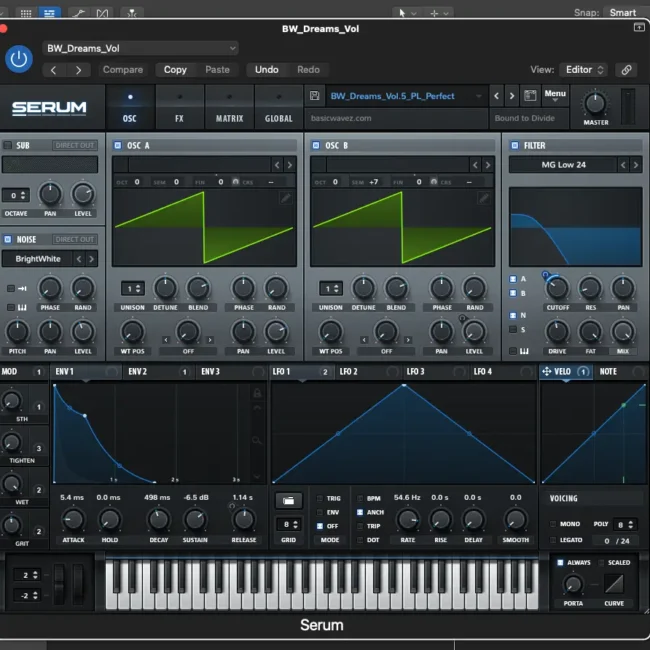Enable the SUB oscillator checkbox
650x650 pixels.
point(7,145)
